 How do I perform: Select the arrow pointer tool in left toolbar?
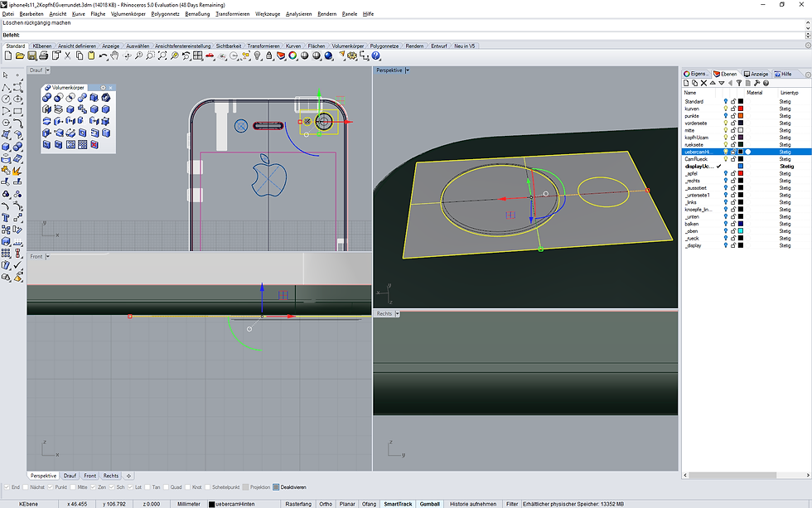[6, 75]
